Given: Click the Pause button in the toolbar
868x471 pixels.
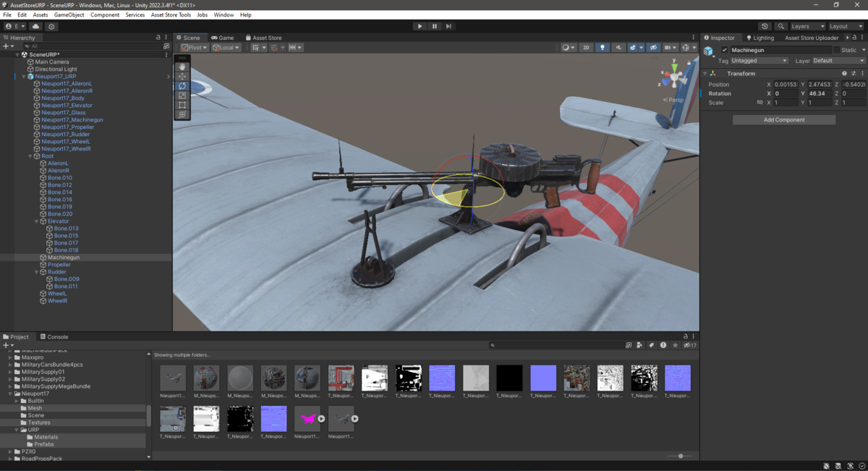Looking at the screenshot, I should (434, 26).
